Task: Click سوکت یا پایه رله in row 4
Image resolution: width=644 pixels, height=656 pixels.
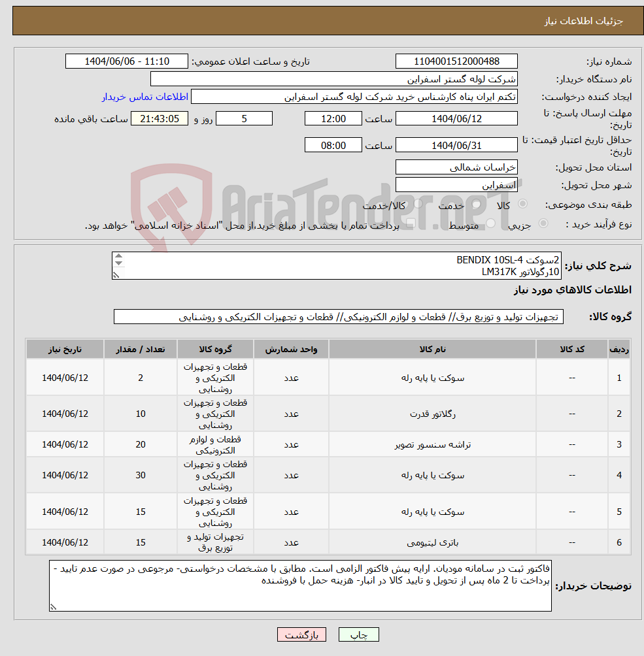Action: click(x=433, y=475)
